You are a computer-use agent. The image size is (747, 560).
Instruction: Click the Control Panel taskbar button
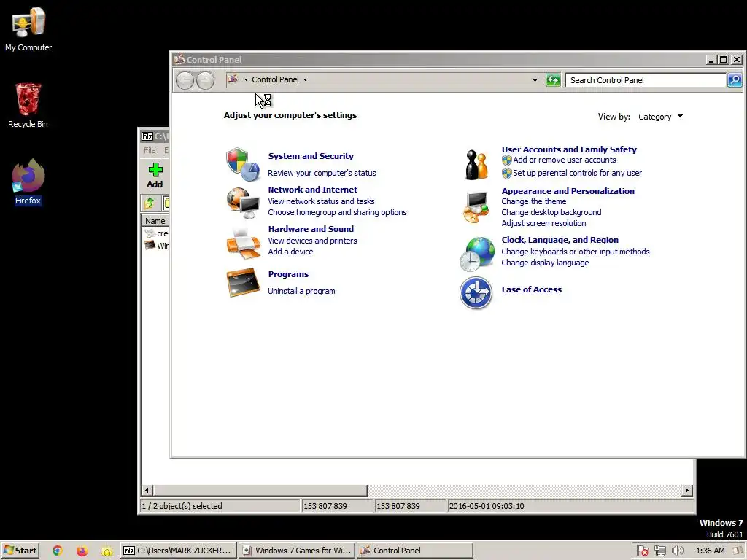[x=414, y=551]
